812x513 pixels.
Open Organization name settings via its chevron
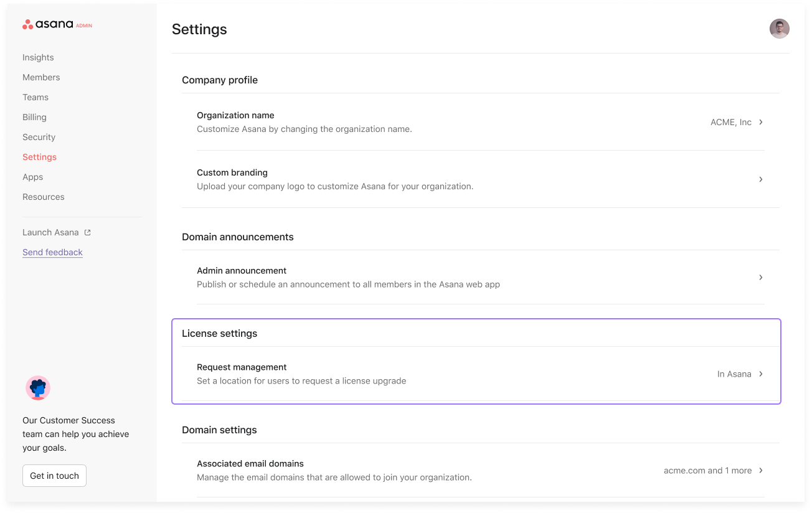[760, 122]
